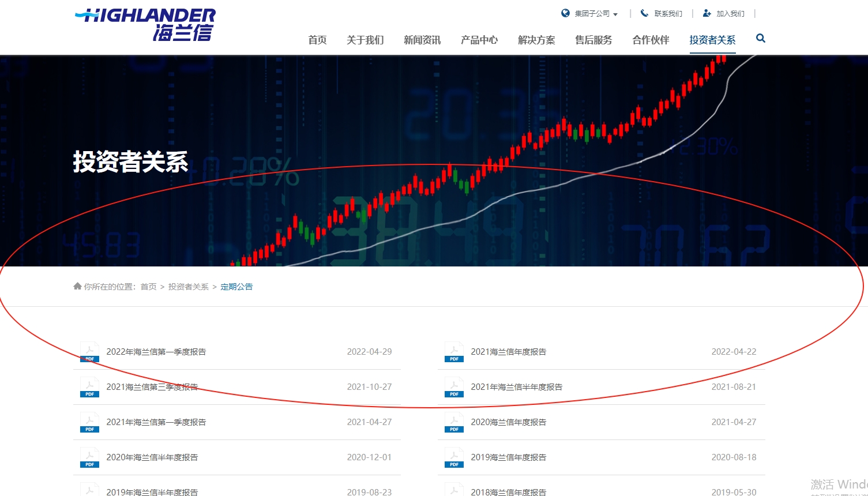
Task: Click PDF icon for 2020海兰信年度报告
Action: point(454,422)
